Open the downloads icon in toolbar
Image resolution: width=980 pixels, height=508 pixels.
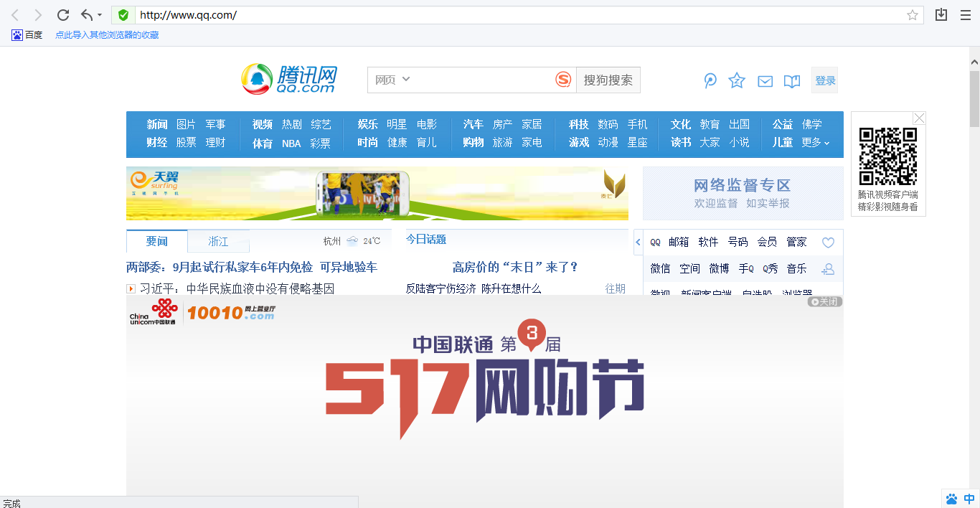(941, 15)
